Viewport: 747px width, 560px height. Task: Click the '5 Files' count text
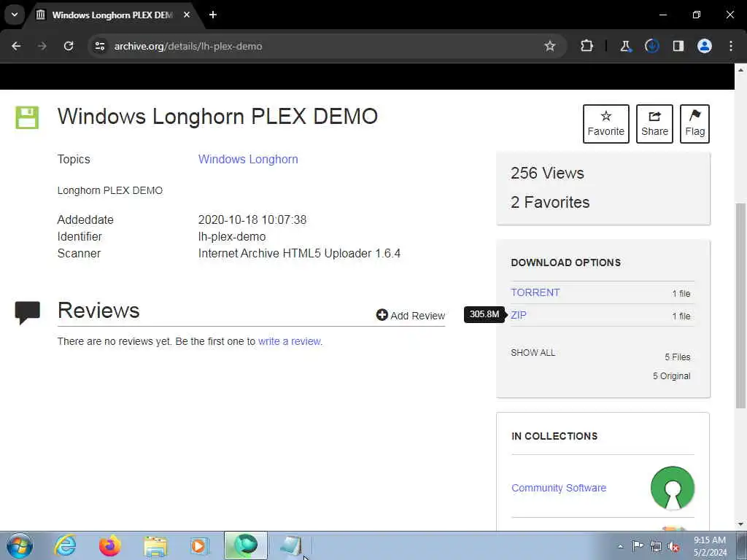(x=678, y=357)
